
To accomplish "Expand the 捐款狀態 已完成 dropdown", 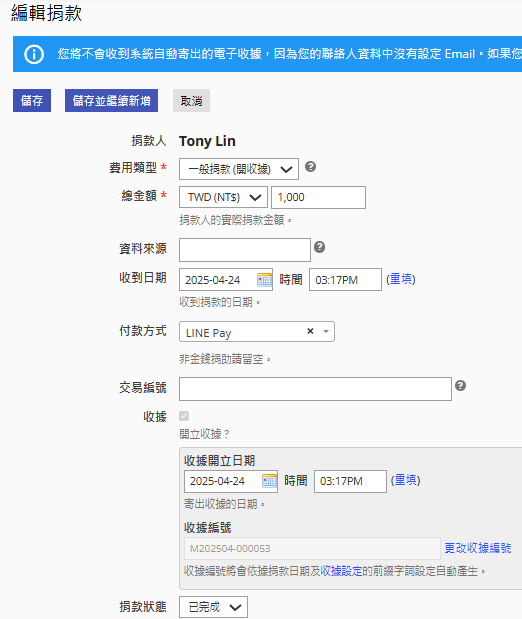I will pos(214,607).
